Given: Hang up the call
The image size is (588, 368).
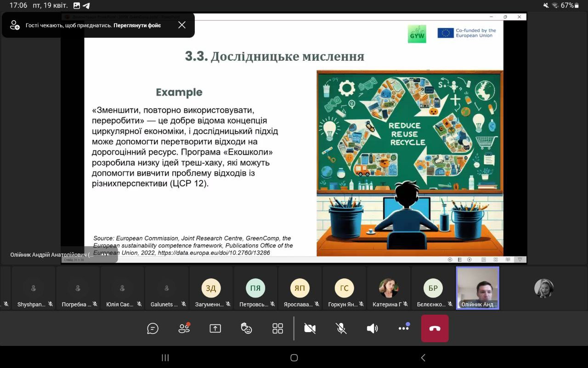Looking at the screenshot, I should pyautogui.click(x=435, y=328).
